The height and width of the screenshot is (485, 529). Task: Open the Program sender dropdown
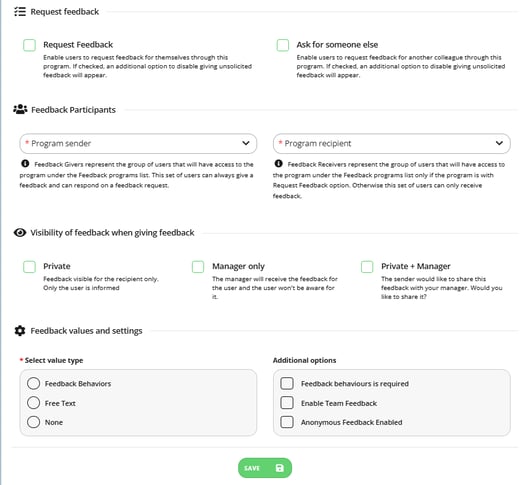coord(138,143)
